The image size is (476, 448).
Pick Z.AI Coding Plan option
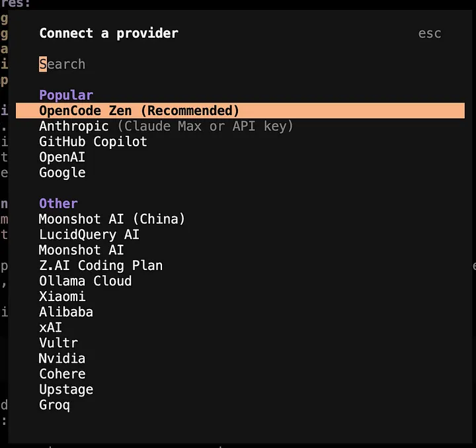(x=100, y=265)
